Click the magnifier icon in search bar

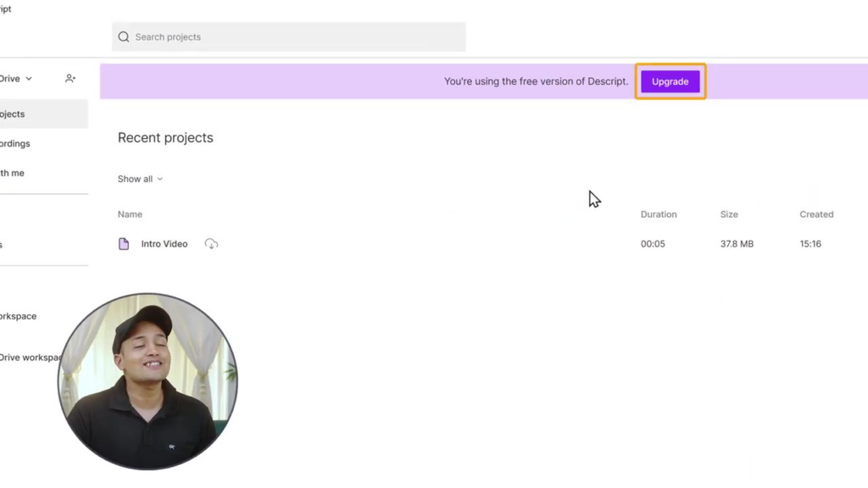click(x=124, y=36)
